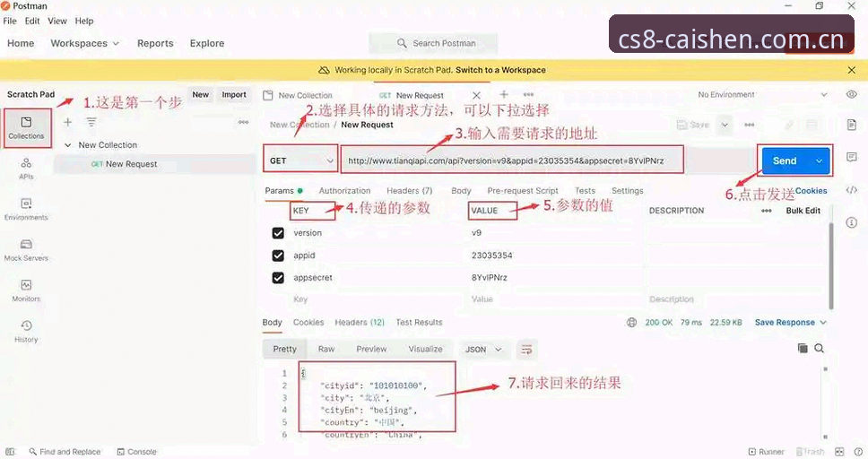Switch to the Tests tab
Viewport: 868px width, 459px height.
point(586,190)
